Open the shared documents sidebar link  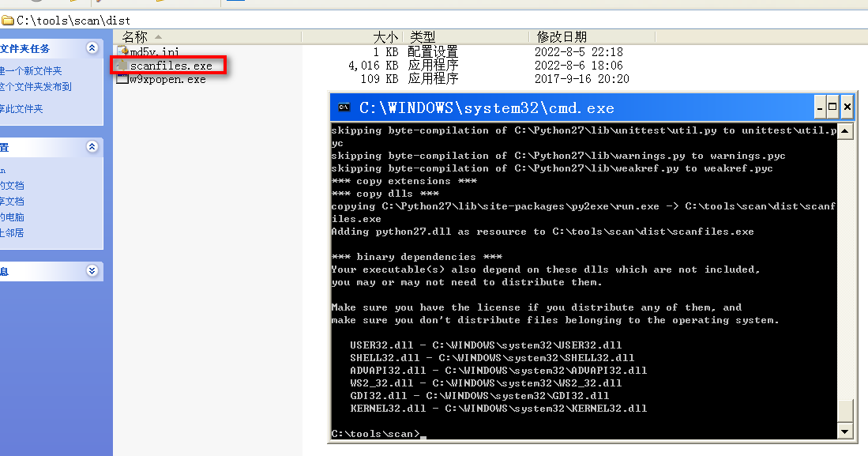(12, 201)
